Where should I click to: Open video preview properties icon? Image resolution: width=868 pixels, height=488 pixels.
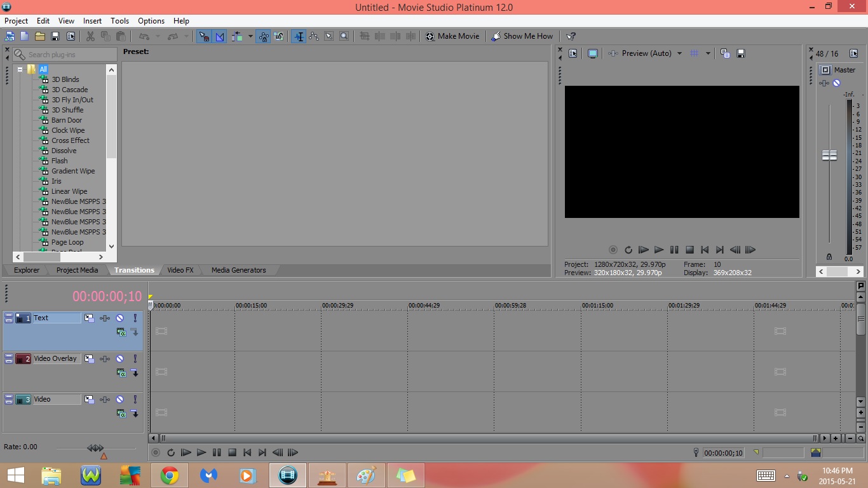(x=573, y=53)
